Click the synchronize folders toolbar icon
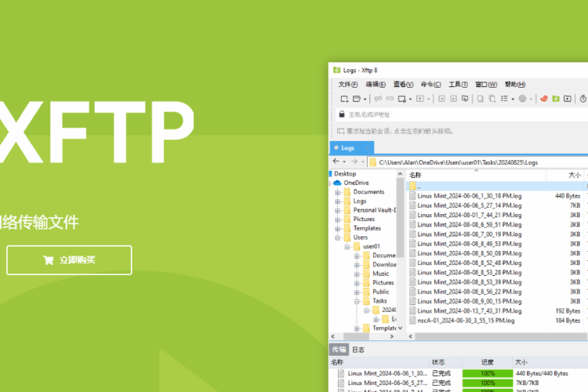This screenshot has width=588, height=392. [x=465, y=99]
